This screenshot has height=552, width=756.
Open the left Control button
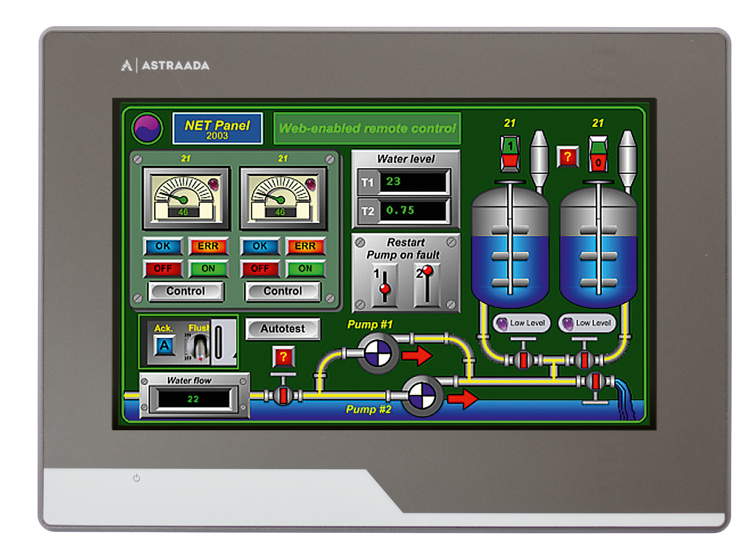coord(186,291)
